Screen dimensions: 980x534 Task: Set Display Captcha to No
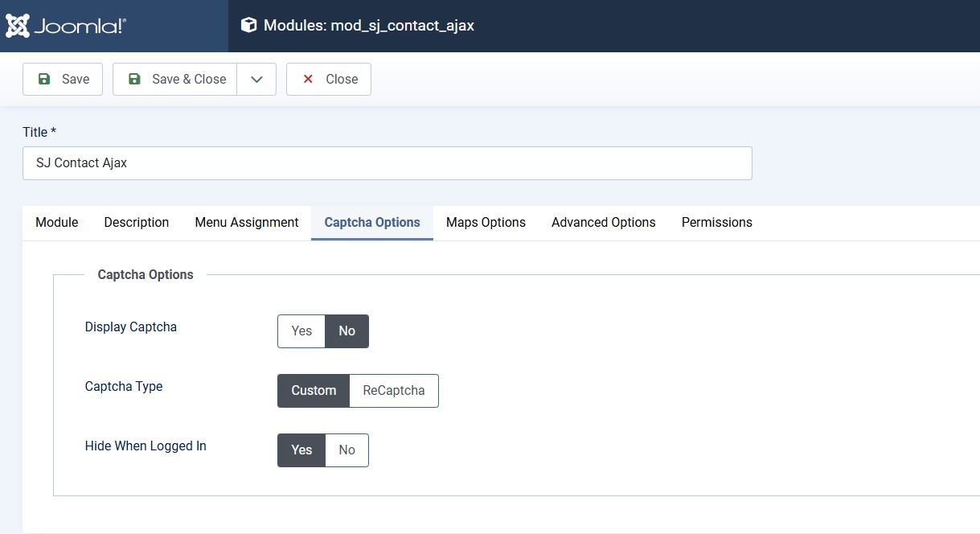pos(346,331)
